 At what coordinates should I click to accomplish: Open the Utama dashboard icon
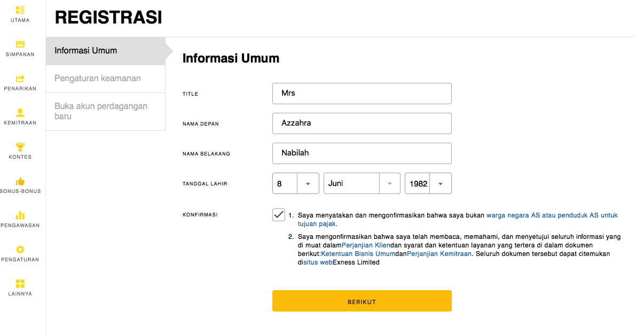pyautogui.click(x=20, y=10)
